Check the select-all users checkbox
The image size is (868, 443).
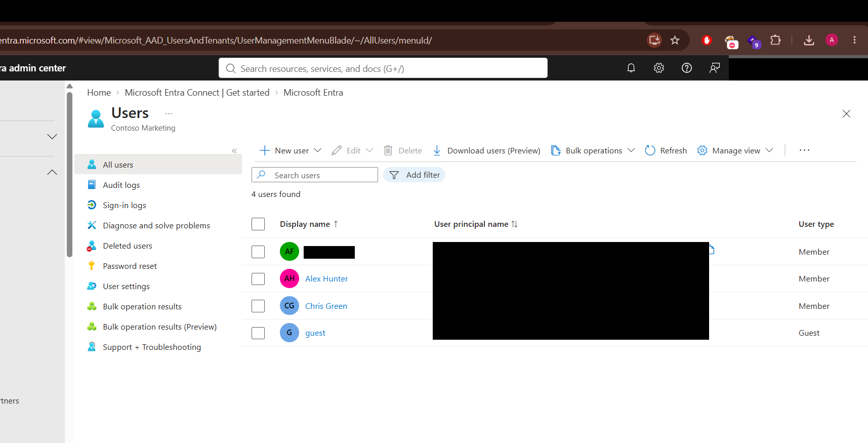(x=258, y=224)
